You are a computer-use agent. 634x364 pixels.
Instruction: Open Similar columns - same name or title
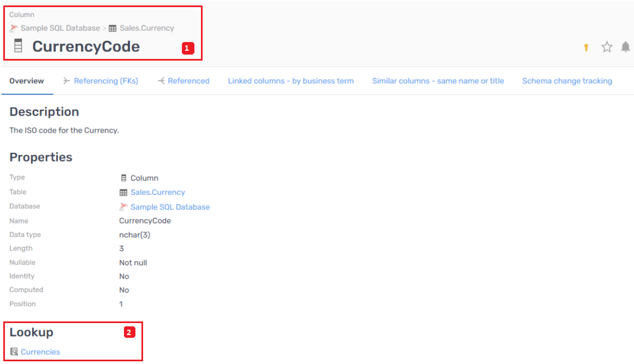pyautogui.click(x=438, y=81)
